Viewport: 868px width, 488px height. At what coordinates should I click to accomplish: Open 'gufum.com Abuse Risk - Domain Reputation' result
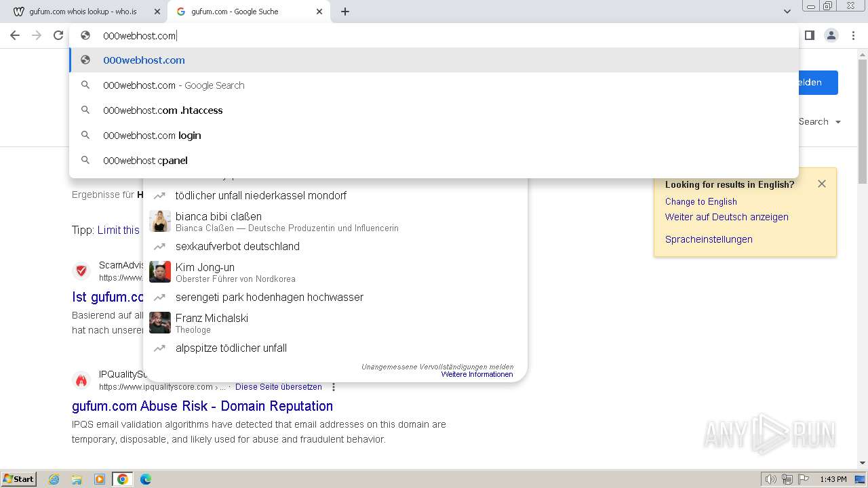(x=202, y=406)
